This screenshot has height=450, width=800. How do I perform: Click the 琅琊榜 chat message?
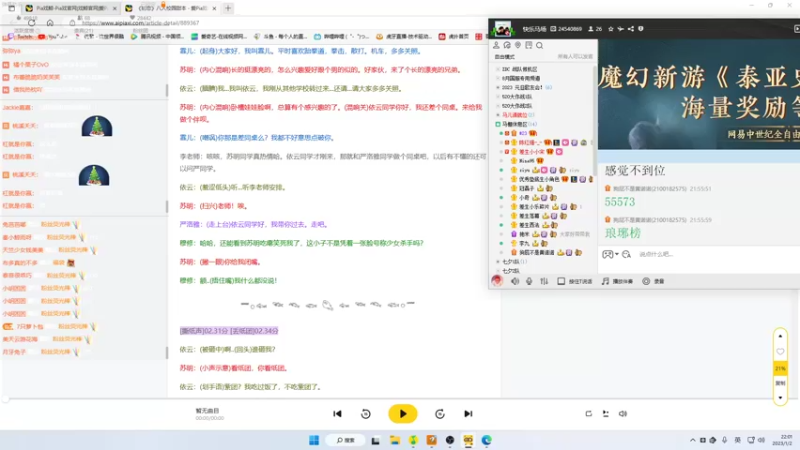pos(622,233)
